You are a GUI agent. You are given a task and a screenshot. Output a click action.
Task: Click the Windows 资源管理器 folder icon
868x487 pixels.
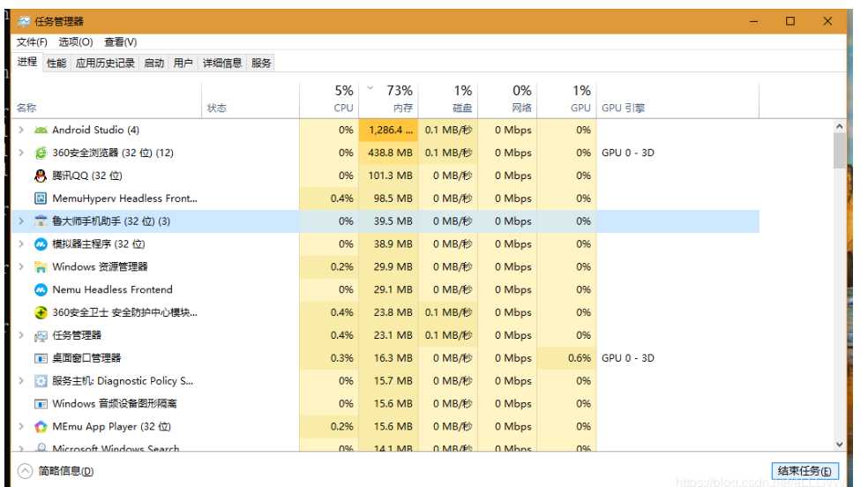point(41,266)
